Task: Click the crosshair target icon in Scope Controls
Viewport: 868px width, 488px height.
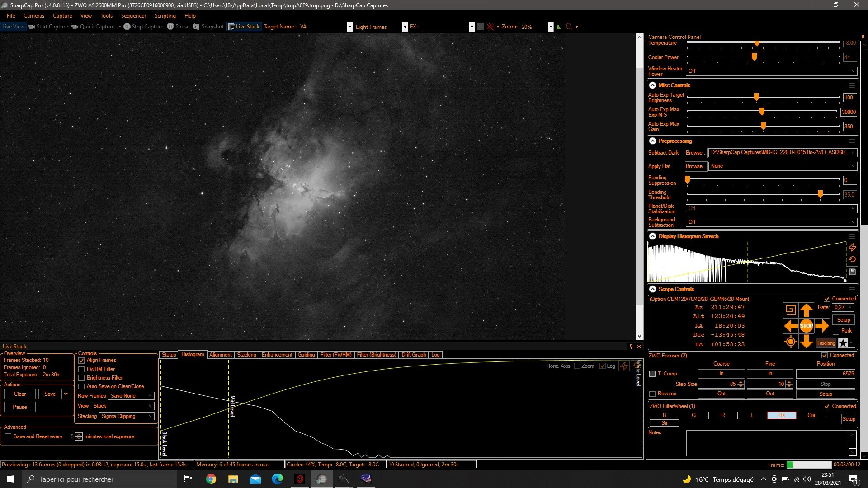Action: 791,342
